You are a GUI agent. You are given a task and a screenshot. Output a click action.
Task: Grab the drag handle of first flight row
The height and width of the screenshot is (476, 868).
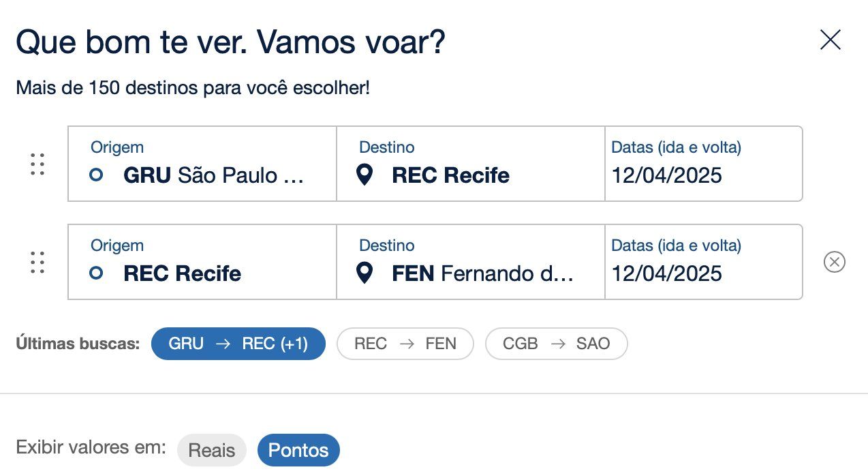[x=38, y=164]
